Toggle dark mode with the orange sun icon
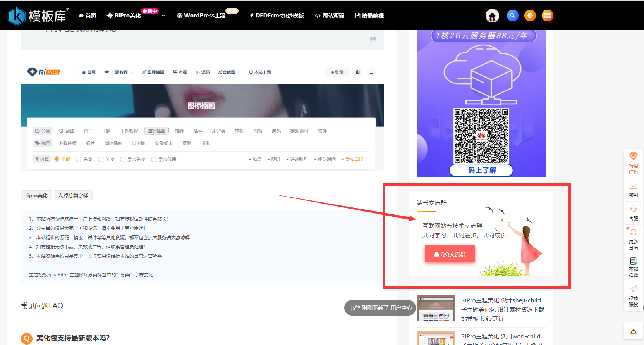Image resolution: width=644 pixels, height=345 pixels. click(x=530, y=16)
